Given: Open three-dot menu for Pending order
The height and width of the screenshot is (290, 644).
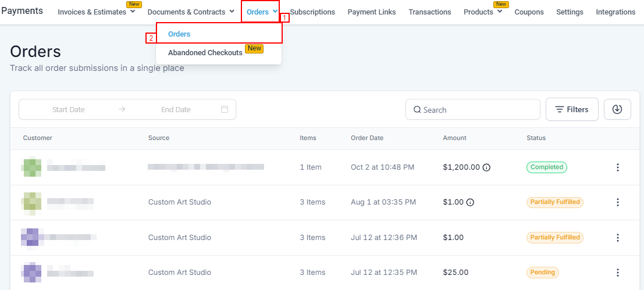Looking at the screenshot, I should tap(617, 272).
